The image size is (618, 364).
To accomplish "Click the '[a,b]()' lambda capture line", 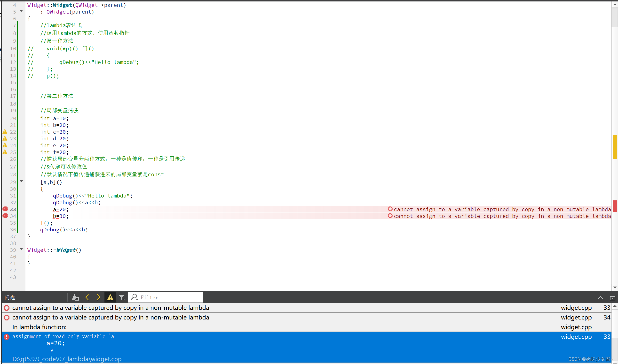I will 51,182.
